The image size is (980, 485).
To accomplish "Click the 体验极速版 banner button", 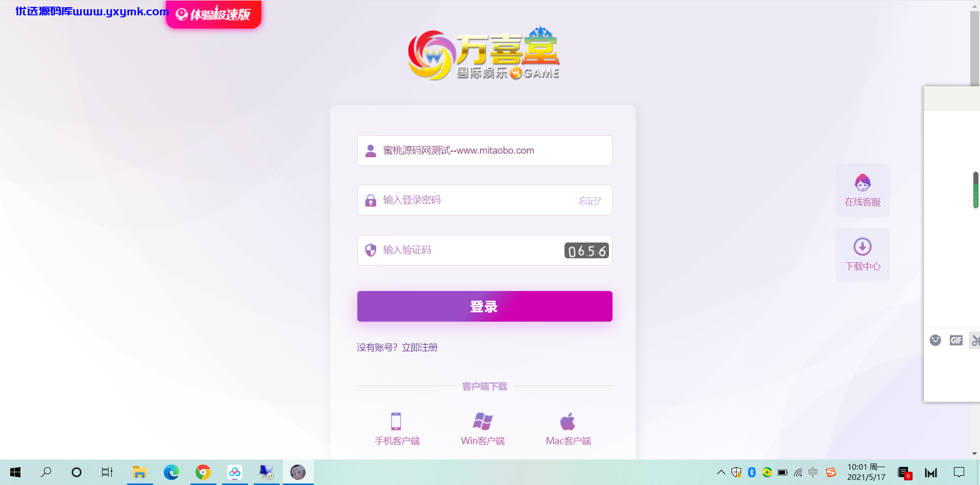I will [x=213, y=14].
